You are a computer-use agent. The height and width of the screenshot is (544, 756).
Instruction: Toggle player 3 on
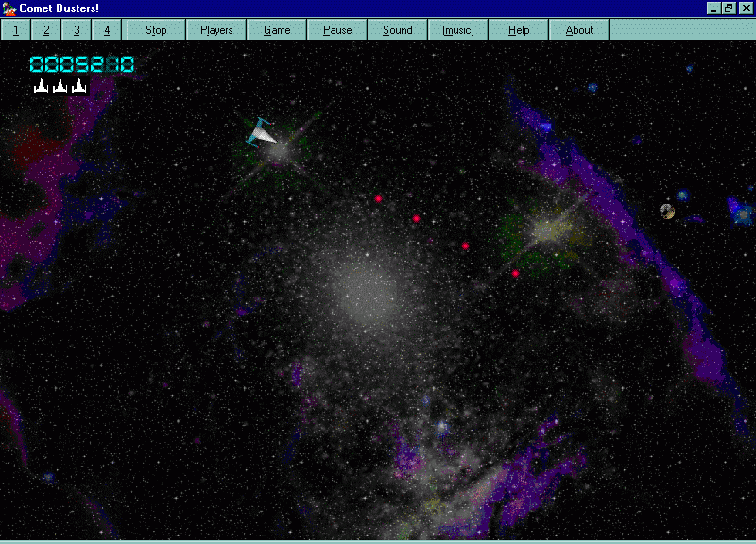[x=77, y=29]
